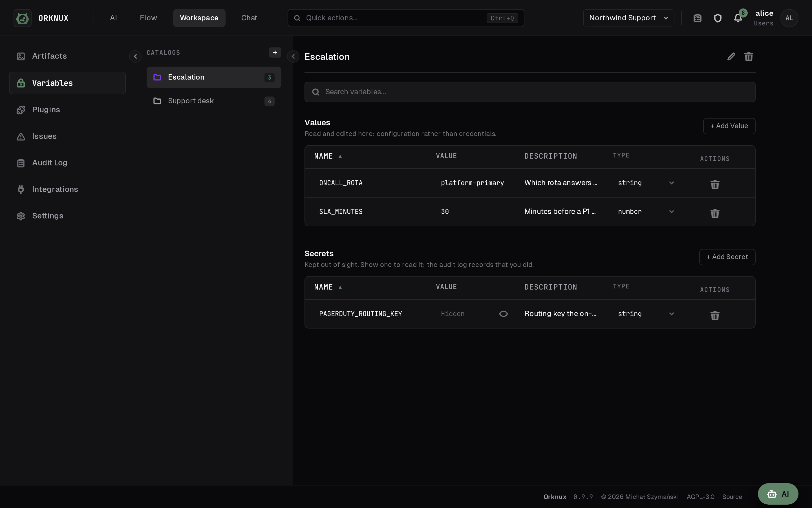Viewport: 812px width, 508px height.
Task: Collapse the left navigation sidebar
Action: pyautogui.click(x=135, y=56)
